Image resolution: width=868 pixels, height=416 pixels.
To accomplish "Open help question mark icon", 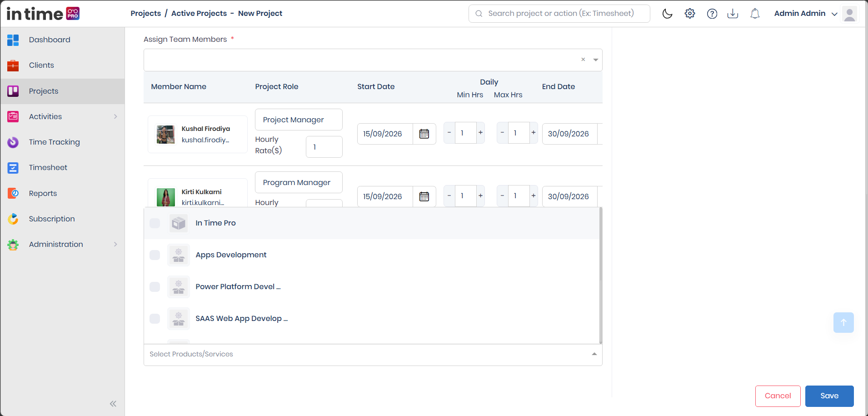I will click(x=712, y=14).
